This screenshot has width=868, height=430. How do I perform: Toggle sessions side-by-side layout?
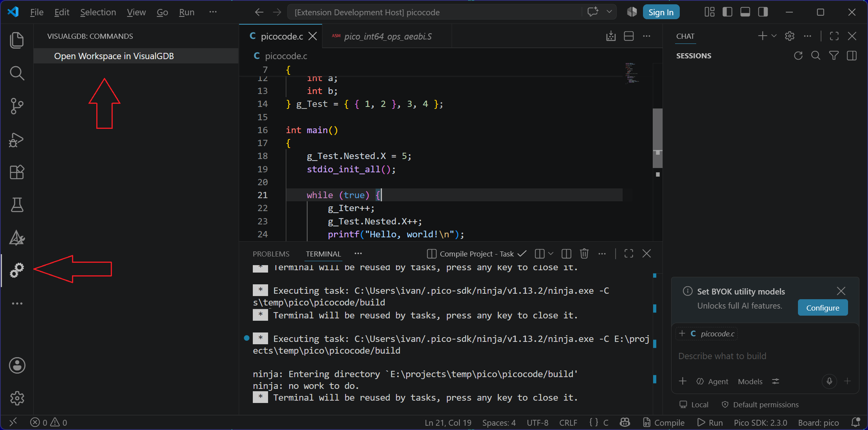click(x=852, y=56)
